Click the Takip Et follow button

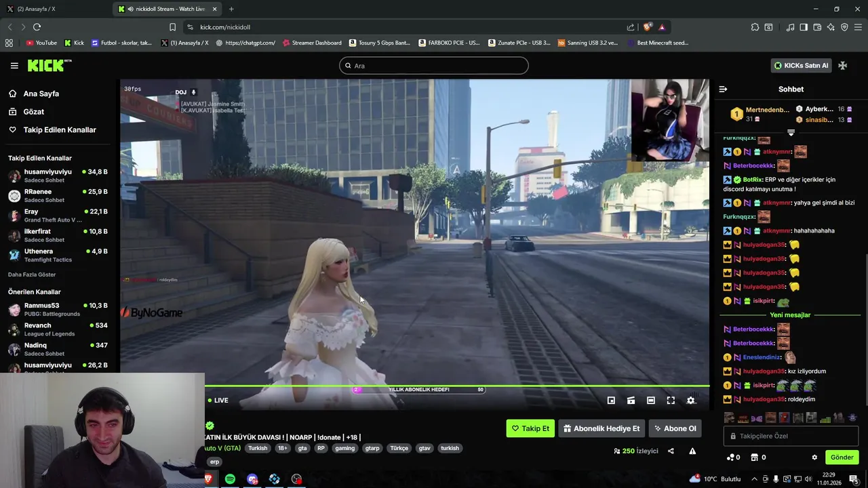click(530, 428)
